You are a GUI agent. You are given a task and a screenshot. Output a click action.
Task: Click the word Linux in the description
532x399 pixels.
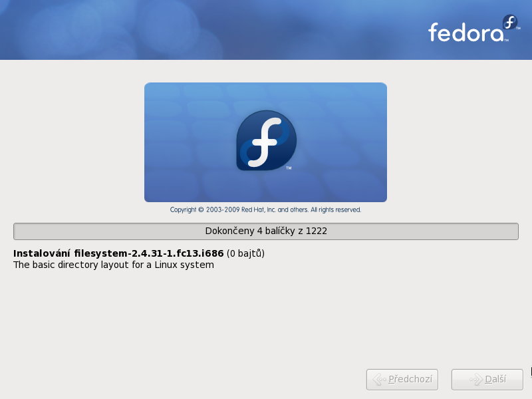click(x=166, y=265)
